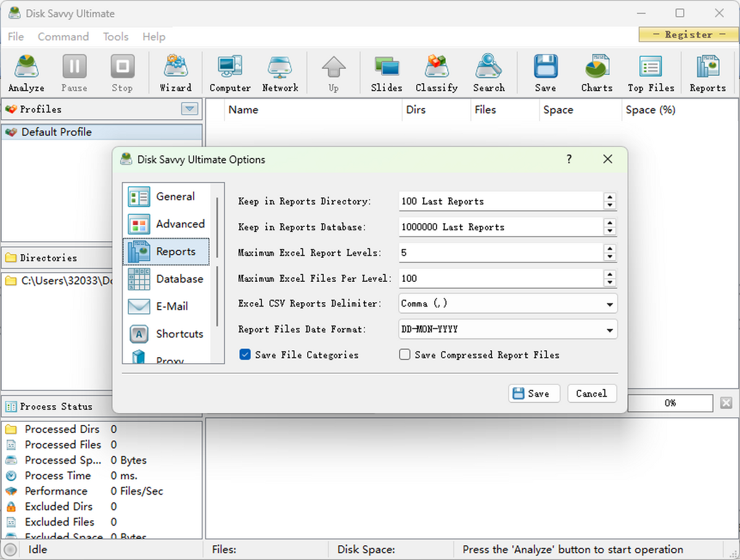The width and height of the screenshot is (740, 560).
Task: Click the Register button
Action: tap(688, 35)
